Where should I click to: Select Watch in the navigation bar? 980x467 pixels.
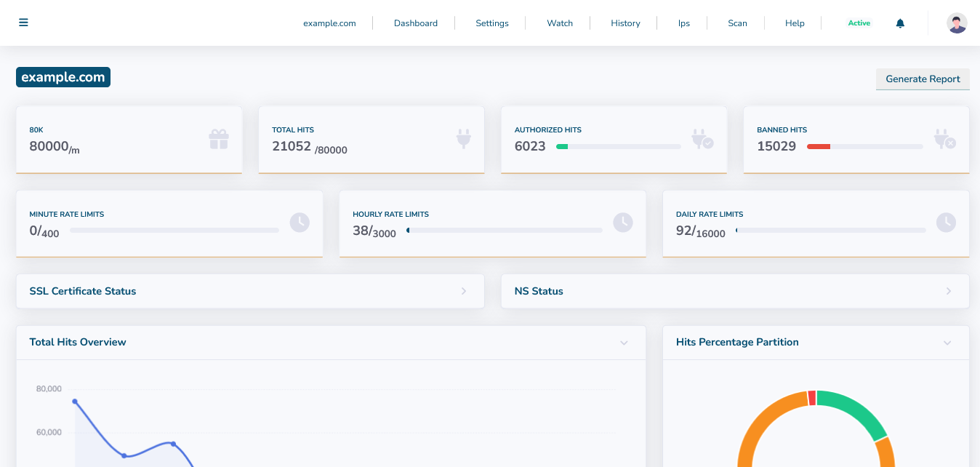(560, 23)
